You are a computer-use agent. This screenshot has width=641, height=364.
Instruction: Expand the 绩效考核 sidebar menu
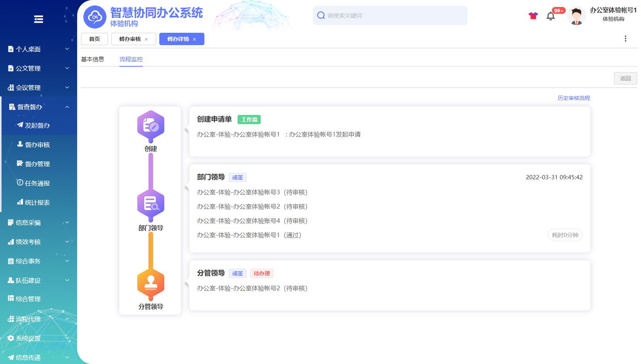point(39,242)
